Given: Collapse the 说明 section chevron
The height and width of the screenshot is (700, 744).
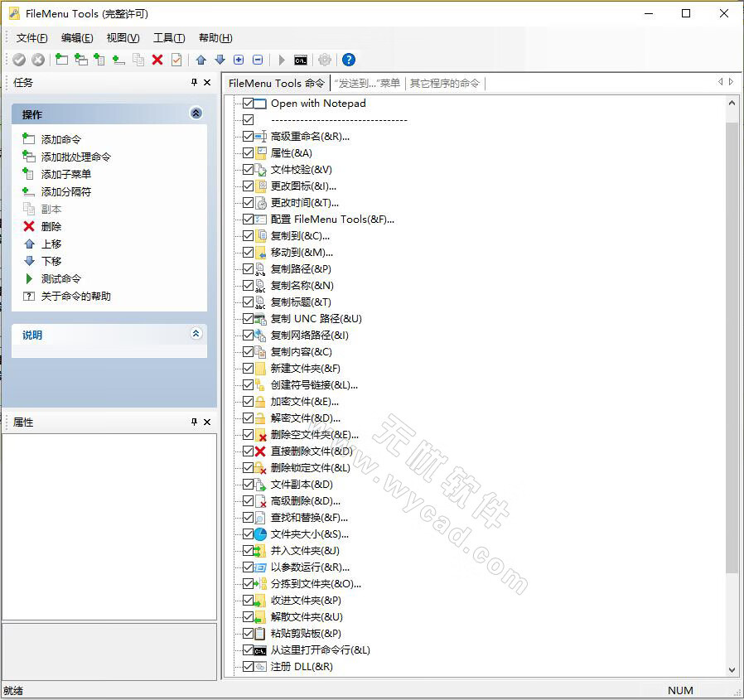Looking at the screenshot, I should point(196,334).
